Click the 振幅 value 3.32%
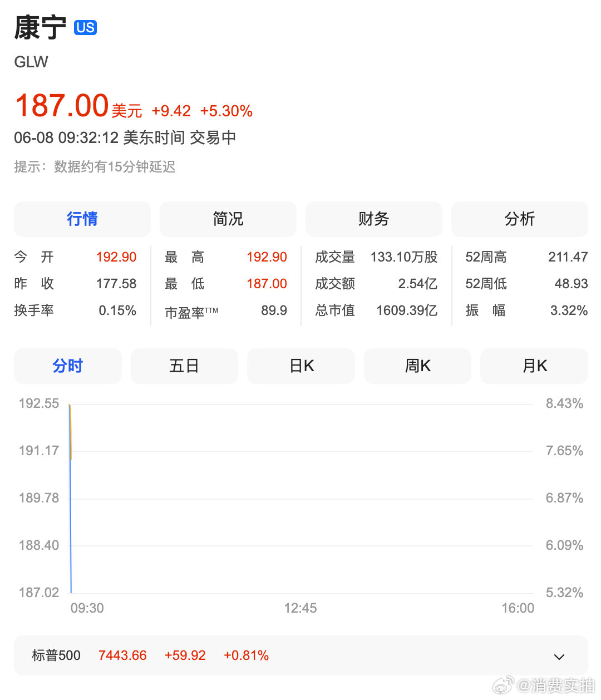This screenshot has width=601, height=700. [569, 310]
